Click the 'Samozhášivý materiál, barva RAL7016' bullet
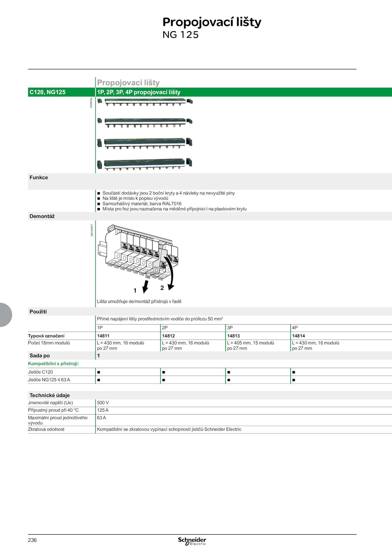 coord(142,204)
